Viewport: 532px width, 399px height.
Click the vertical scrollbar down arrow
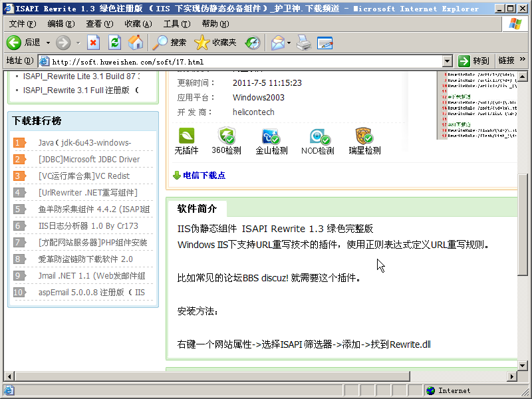point(522,365)
